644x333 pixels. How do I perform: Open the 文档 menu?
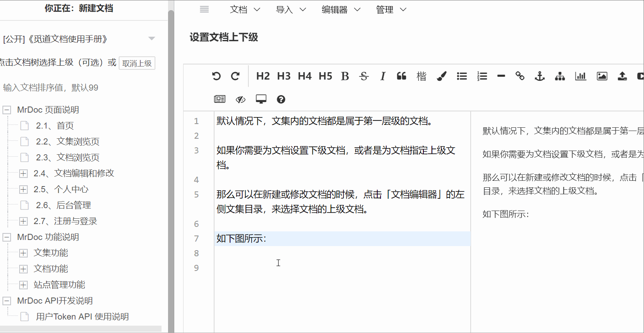point(245,10)
